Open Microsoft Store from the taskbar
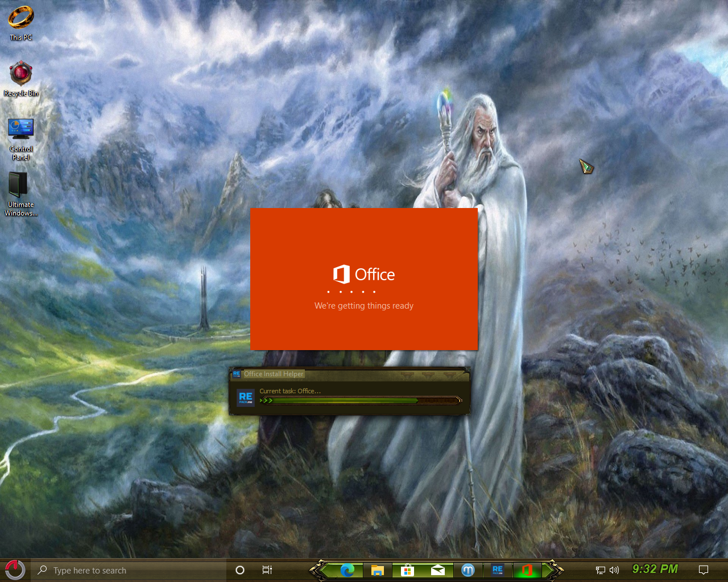This screenshot has width=728, height=582. click(407, 570)
